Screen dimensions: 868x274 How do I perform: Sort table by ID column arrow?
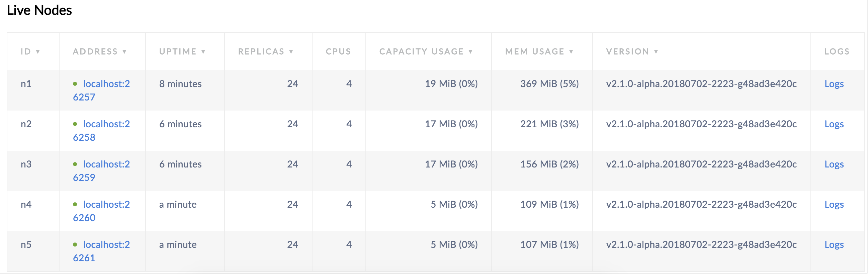(x=38, y=52)
